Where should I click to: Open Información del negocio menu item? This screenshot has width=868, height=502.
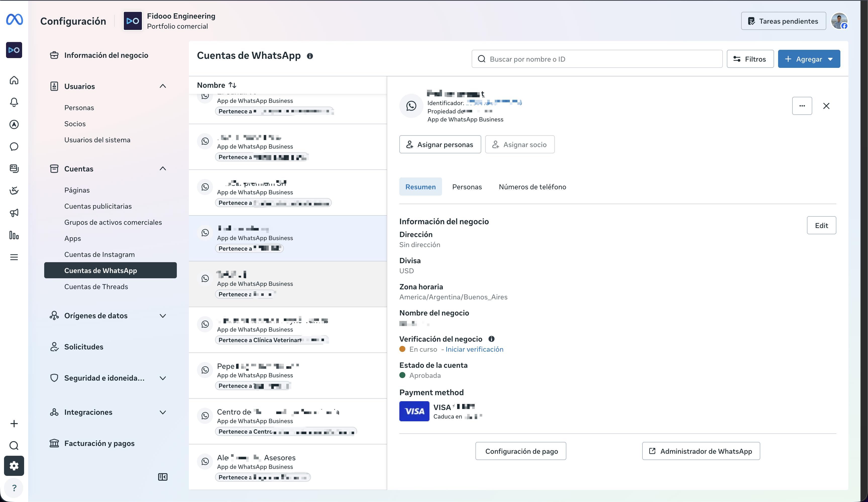point(106,55)
